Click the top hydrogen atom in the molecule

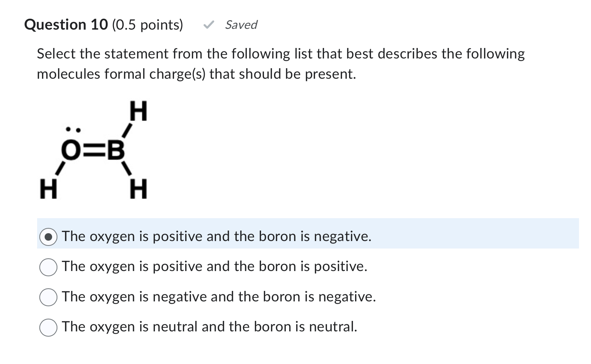139,111
